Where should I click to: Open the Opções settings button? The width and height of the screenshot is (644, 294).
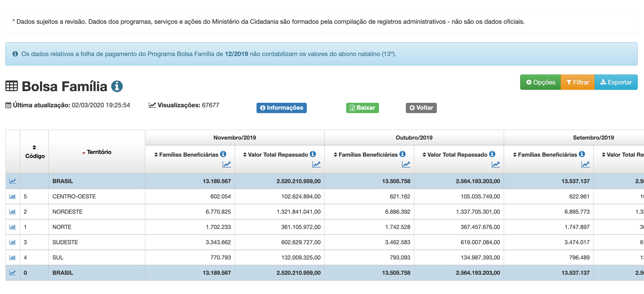(x=540, y=82)
